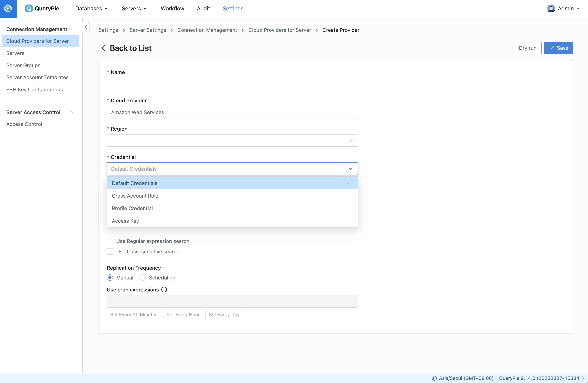
Task: Open the Servers menu dropdown
Action: click(134, 9)
